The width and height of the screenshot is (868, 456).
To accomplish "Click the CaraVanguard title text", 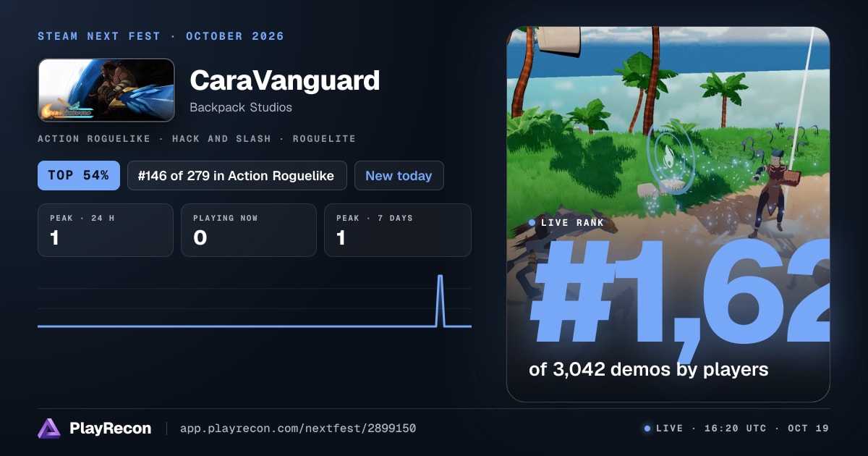I will (x=284, y=80).
